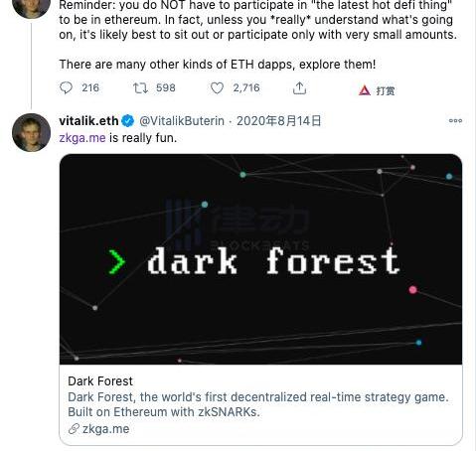This screenshot has height=451, width=476.
Task: Click the zkga.me domain in card footer
Action: (106, 429)
